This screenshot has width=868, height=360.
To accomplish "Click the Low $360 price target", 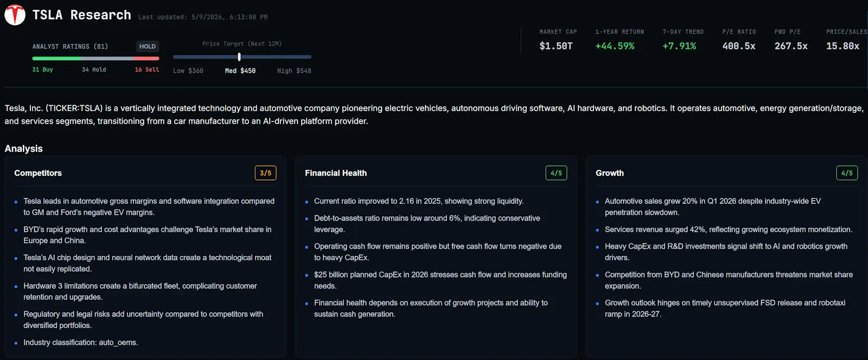I will (x=188, y=71).
